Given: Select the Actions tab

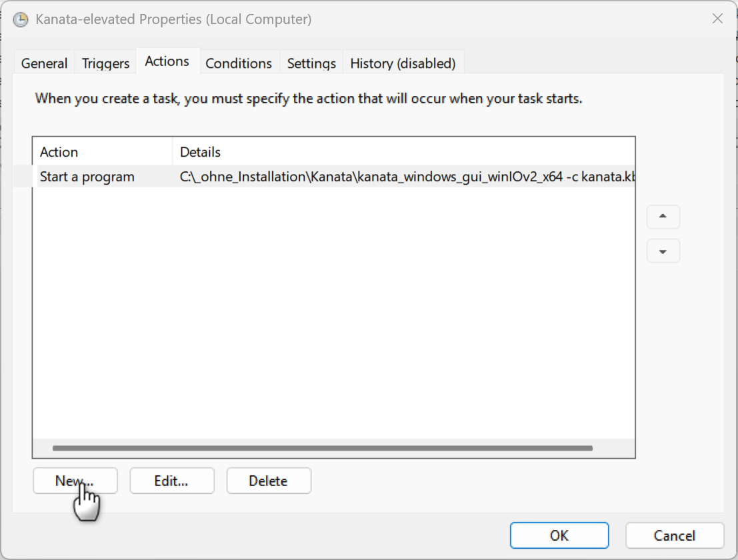Looking at the screenshot, I should [167, 61].
